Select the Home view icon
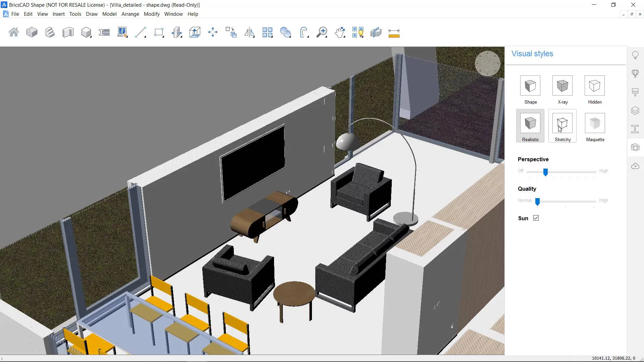Screen dimensions: 644x362 [x=13, y=32]
